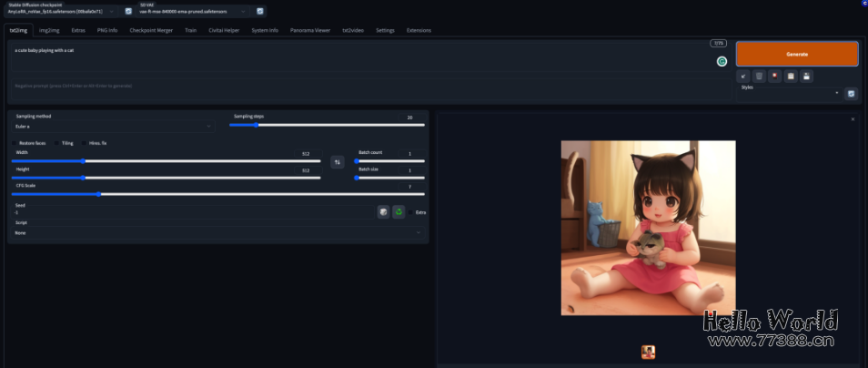
Task: Expand the Script dropdown
Action: pyautogui.click(x=217, y=232)
